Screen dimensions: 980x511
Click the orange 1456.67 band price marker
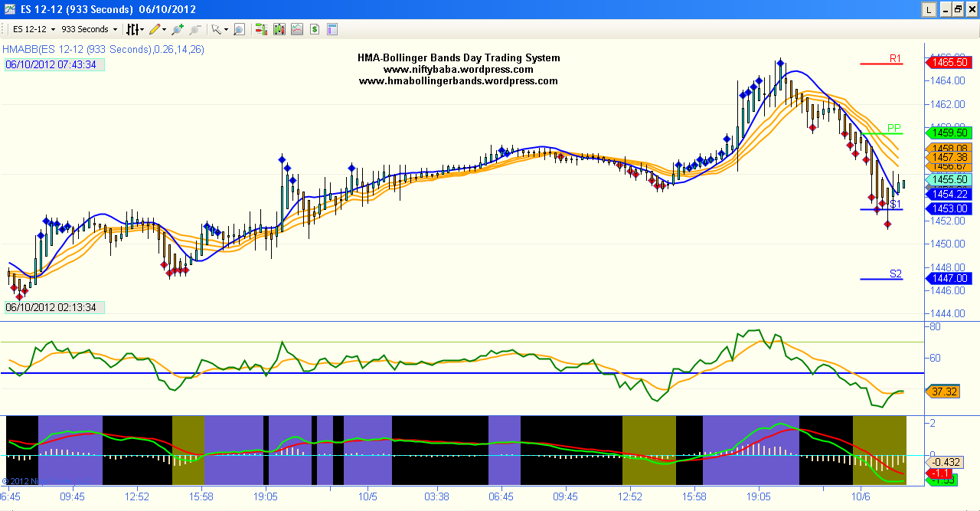click(x=949, y=166)
